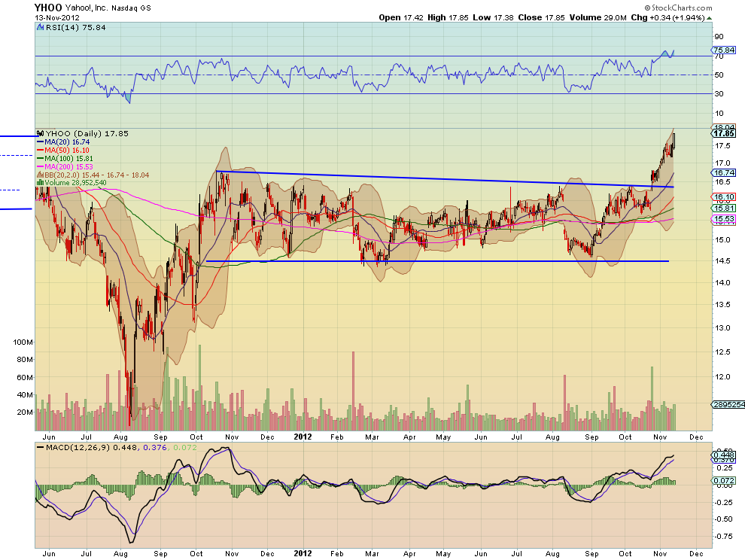745x560 pixels.
Task: Click the 'Volume 28,952,540' legend text
Action: [x=76, y=183]
